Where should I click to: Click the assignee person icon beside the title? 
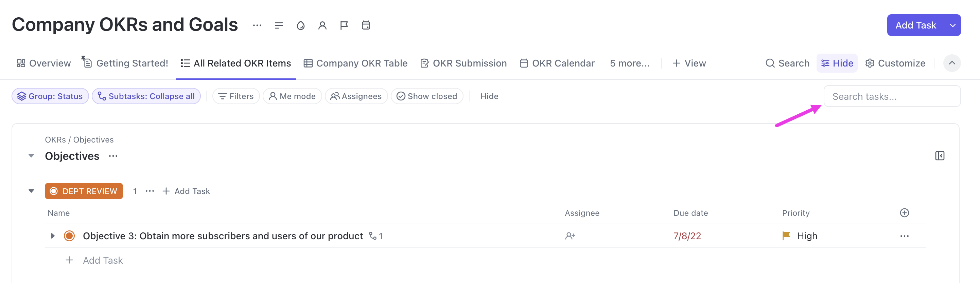(x=322, y=25)
